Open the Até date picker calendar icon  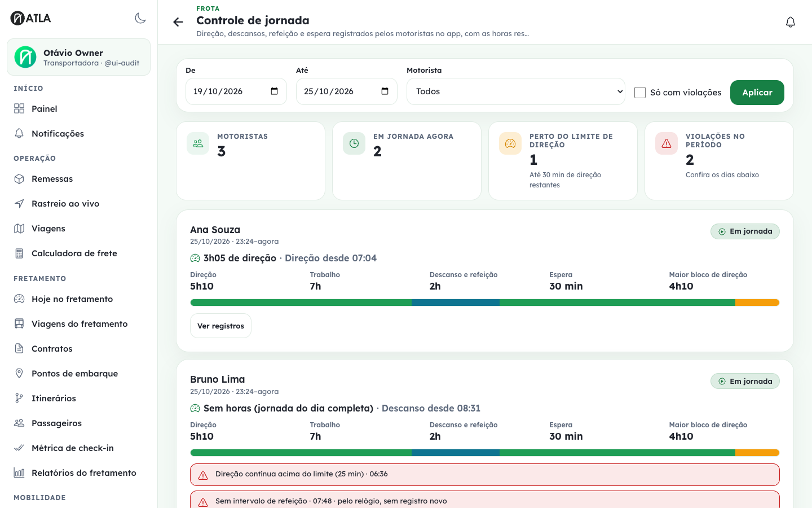pyautogui.click(x=385, y=91)
